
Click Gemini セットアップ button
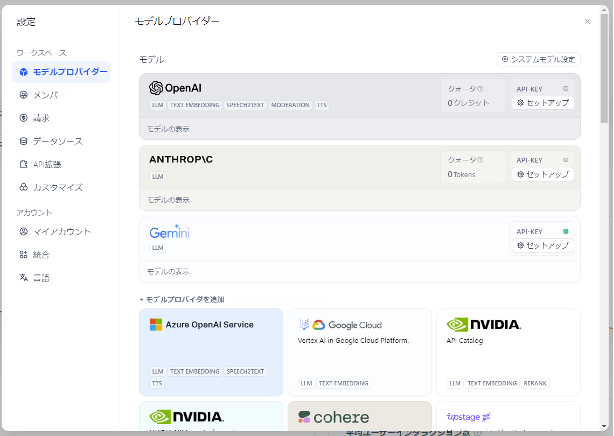pyautogui.click(x=543, y=246)
